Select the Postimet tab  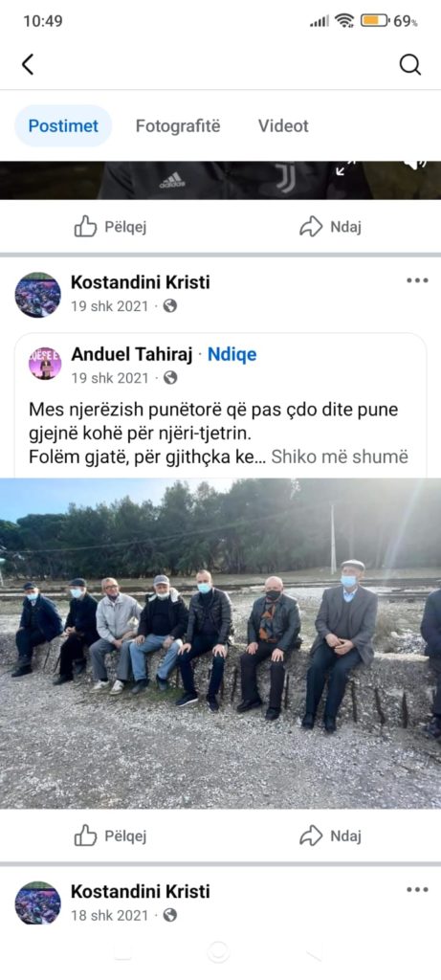point(63,126)
